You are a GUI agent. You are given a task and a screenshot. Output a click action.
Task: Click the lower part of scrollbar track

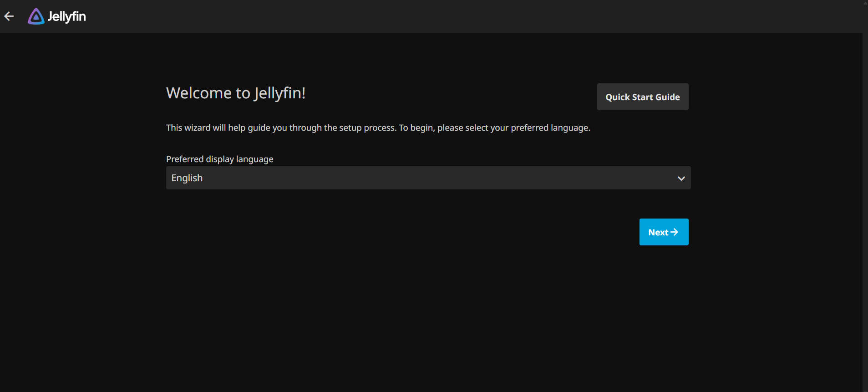pyautogui.click(x=865, y=341)
